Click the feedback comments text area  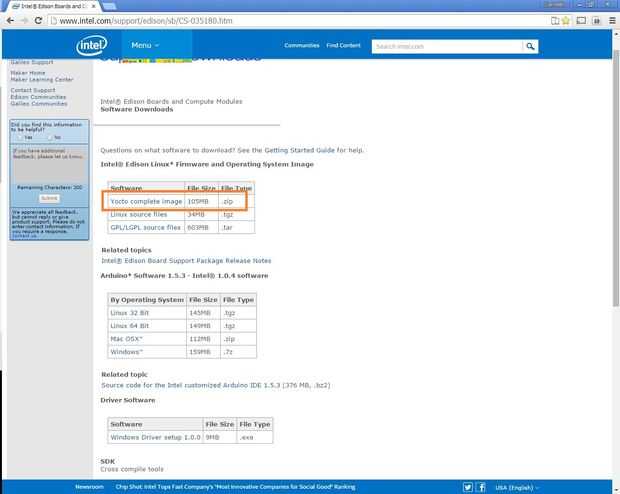click(x=49, y=164)
